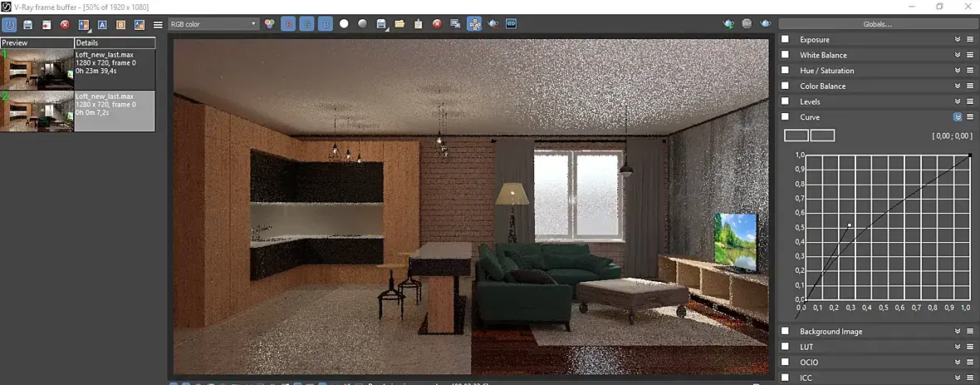Select the curve endpoint at top-right corner
This screenshot has height=385, width=980.
click(x=969, y=155)
